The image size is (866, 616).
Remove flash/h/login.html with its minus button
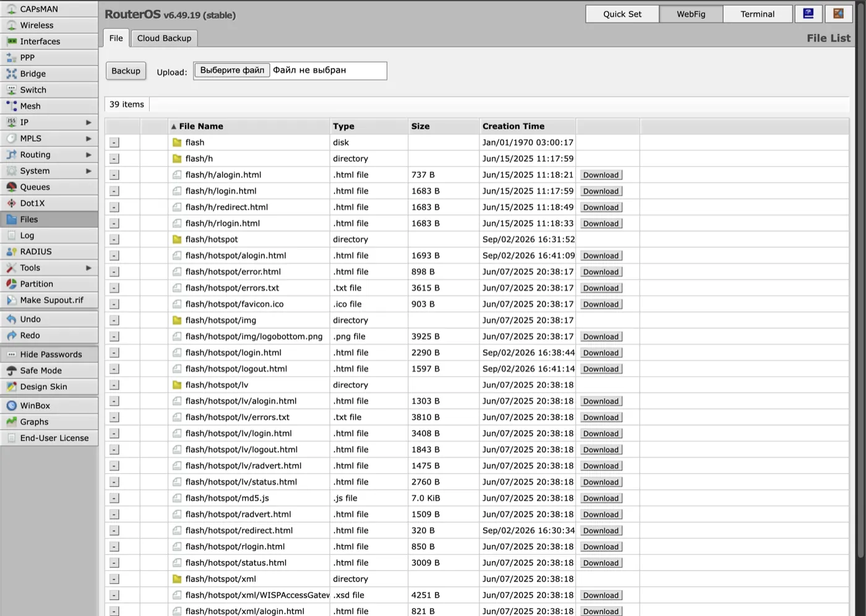114,191
